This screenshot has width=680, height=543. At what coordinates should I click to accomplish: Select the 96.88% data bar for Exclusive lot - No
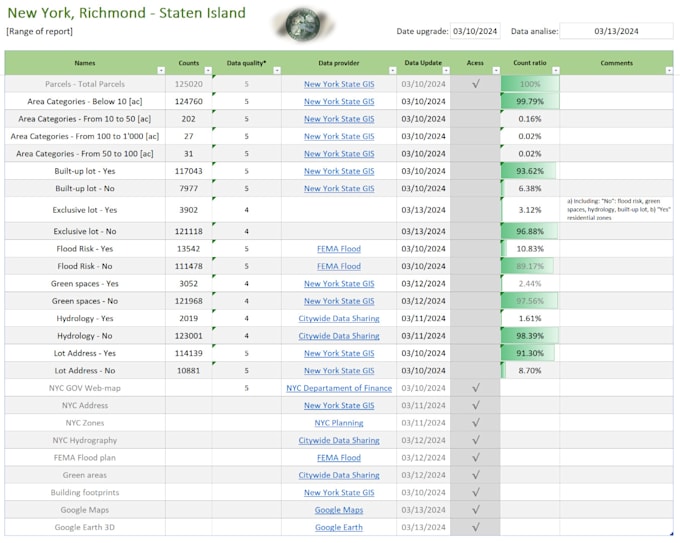pos(530,231)
